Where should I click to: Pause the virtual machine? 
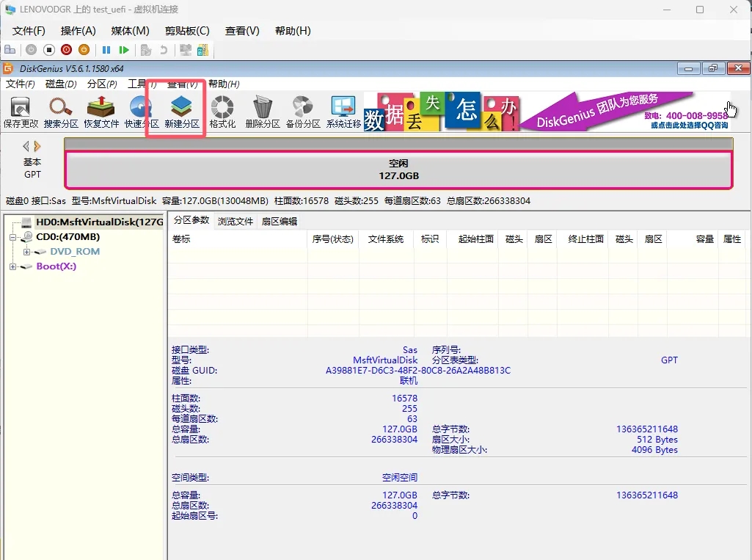pos(106,49)
